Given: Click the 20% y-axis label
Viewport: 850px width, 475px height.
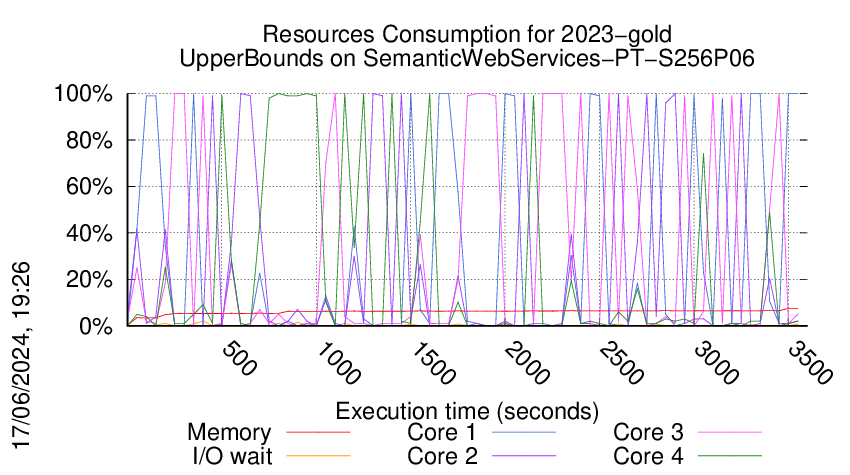Looking at the screenshot, I should (89, 280).
